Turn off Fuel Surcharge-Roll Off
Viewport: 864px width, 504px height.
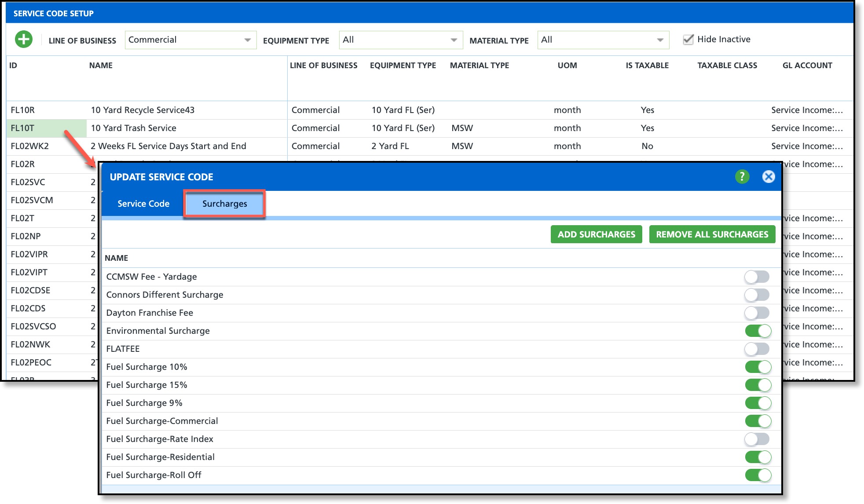pyautogui.click(x=758, y=475)
